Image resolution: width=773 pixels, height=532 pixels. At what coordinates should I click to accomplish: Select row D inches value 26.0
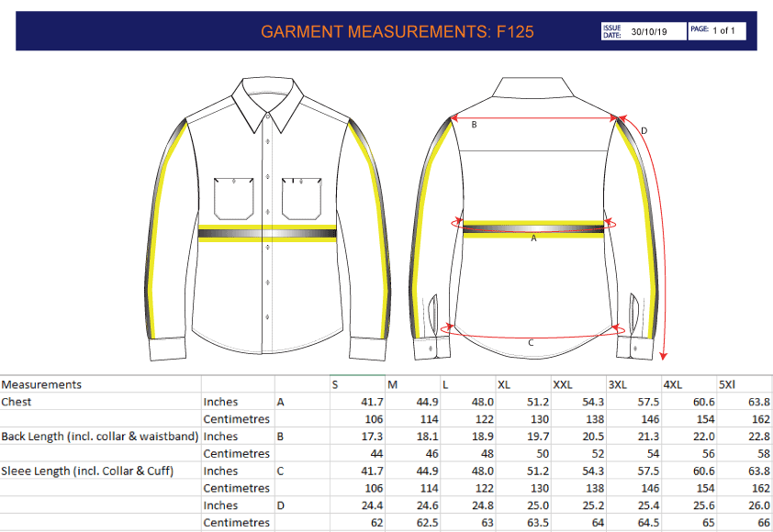tap(758, 504)
